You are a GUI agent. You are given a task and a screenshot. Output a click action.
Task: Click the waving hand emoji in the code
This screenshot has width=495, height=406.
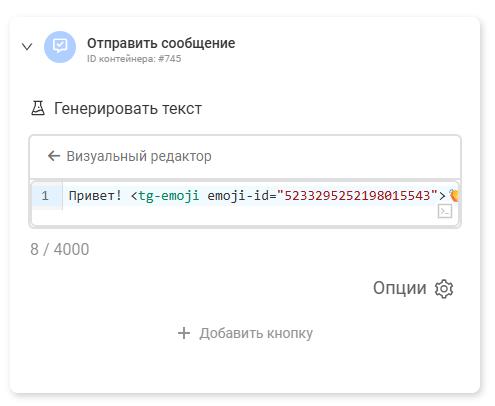click(453, 195)
